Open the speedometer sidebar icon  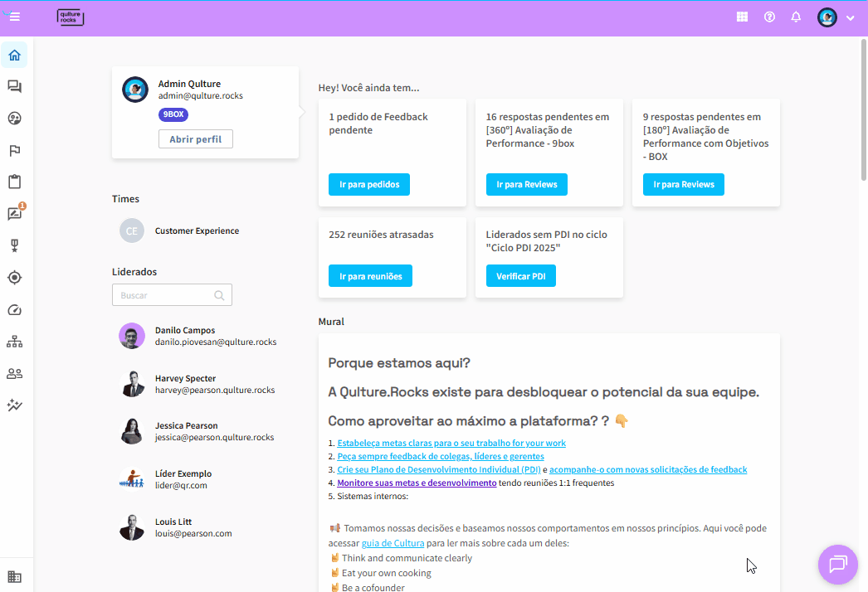click(x=14, y=310)
